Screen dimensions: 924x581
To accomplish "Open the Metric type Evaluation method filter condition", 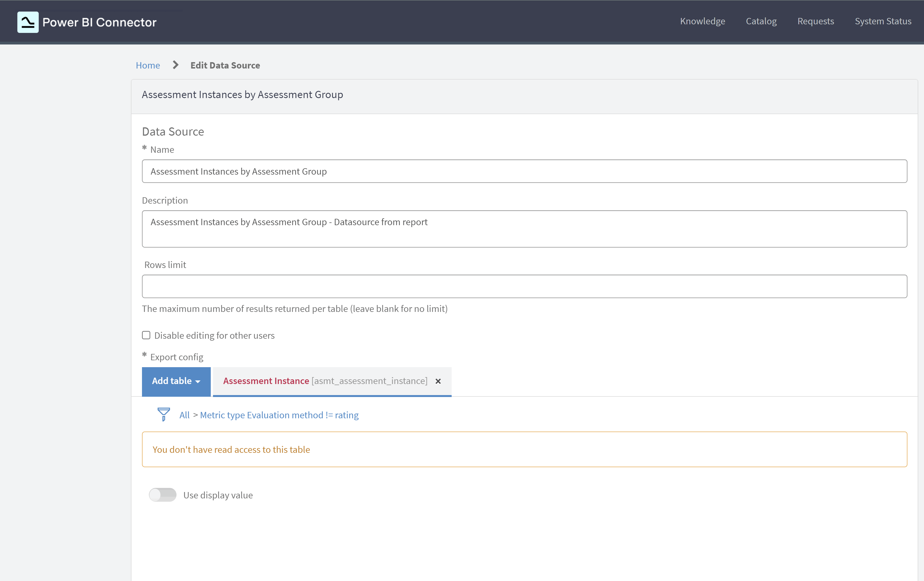I will (279, 415).
